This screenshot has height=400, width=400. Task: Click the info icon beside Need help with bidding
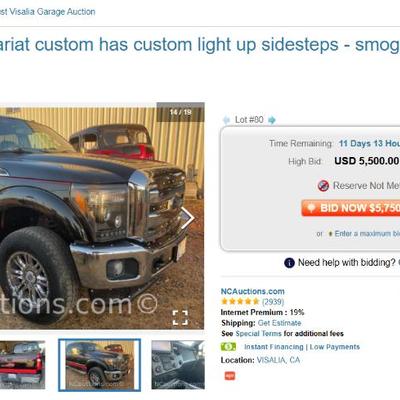[x=289, y=263]
